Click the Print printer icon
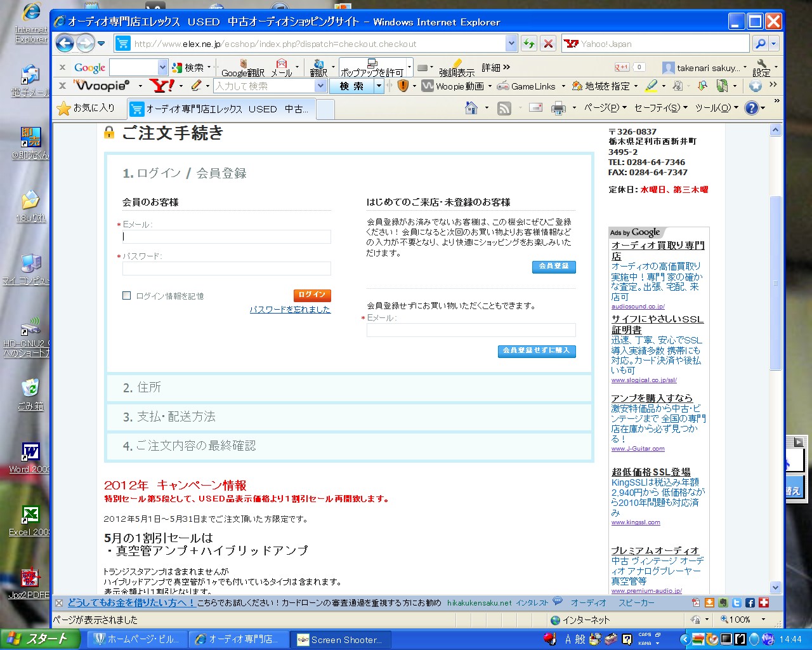This screenshot has height=650, width=812. 558,108
